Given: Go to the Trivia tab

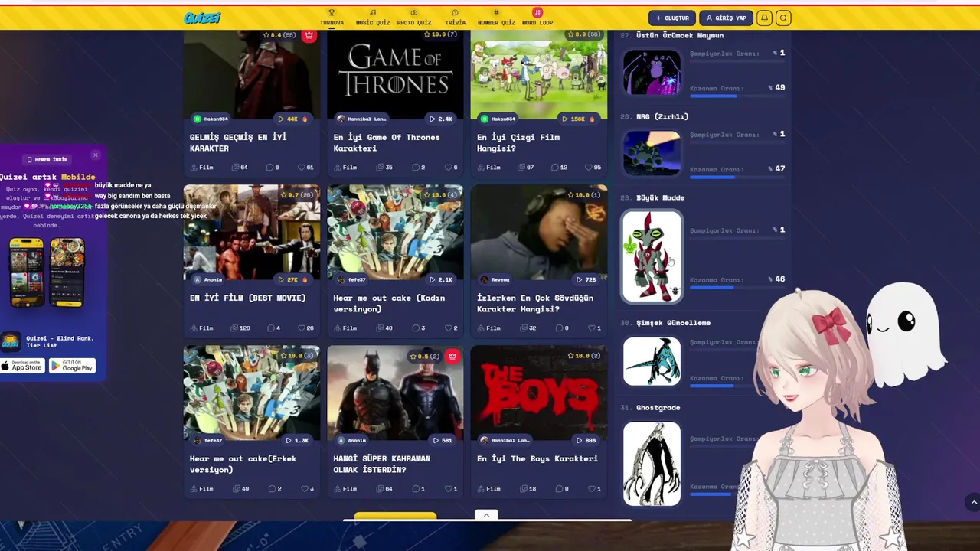Looking at the screenshot, I should click(x=455, y=18).
